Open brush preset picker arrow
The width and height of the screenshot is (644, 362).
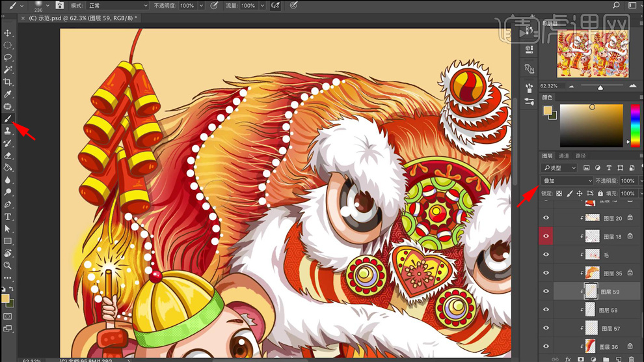(47, 5)
